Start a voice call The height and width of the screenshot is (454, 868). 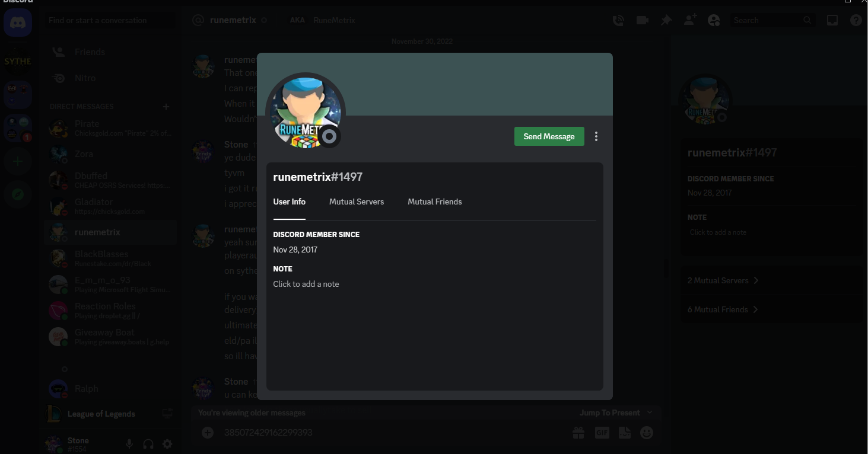(618, 20)
